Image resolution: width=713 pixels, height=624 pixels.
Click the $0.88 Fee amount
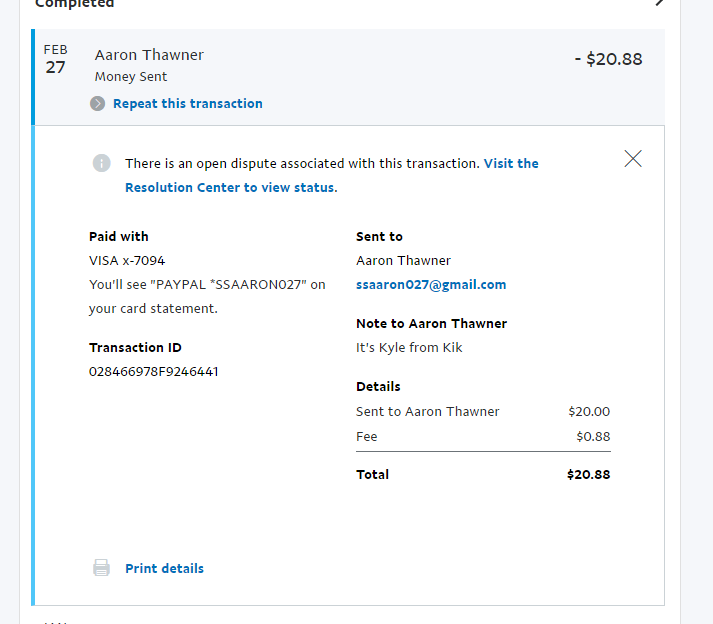[x=593, y=436]
